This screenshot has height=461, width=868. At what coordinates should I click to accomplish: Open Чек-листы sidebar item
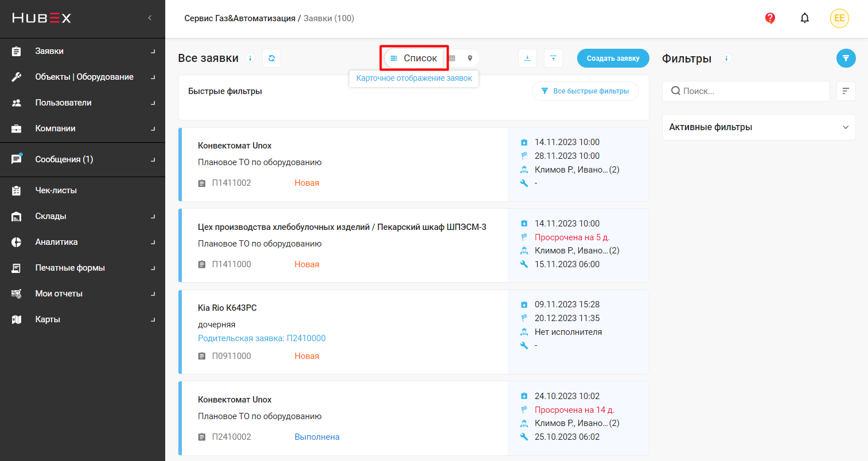click(83, 190)
